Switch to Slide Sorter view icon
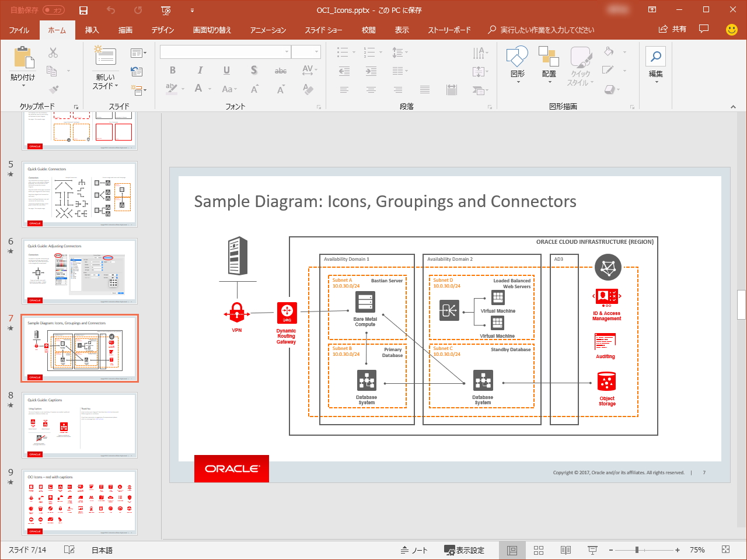This screenshot has height=560, width=747. [539, 550]
